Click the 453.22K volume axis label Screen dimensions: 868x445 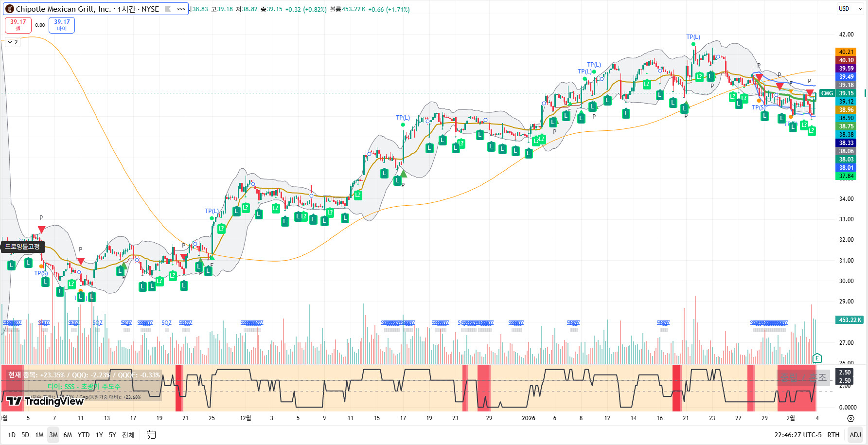pyautogui.click(x=850, y=320)
